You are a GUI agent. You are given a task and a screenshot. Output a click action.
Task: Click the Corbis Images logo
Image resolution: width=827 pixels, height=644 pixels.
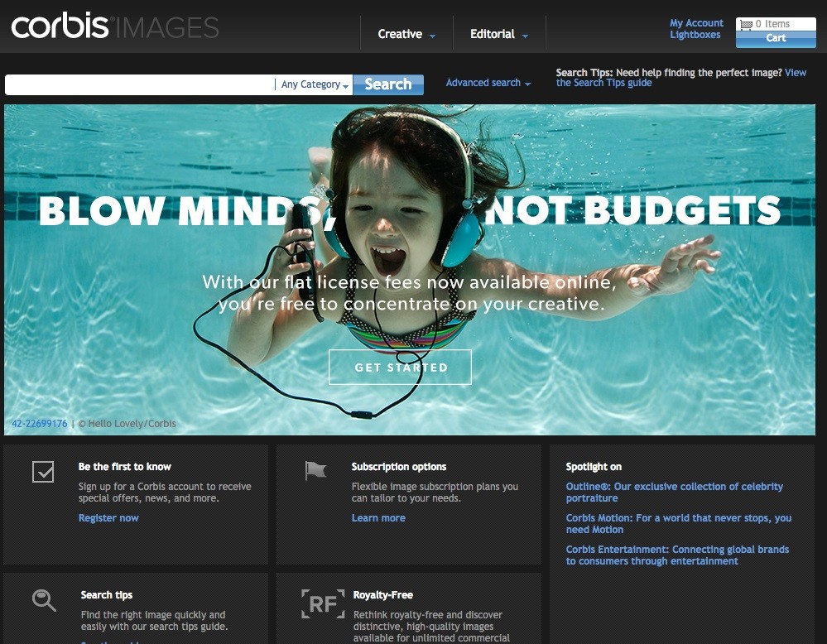coord(114,26)
